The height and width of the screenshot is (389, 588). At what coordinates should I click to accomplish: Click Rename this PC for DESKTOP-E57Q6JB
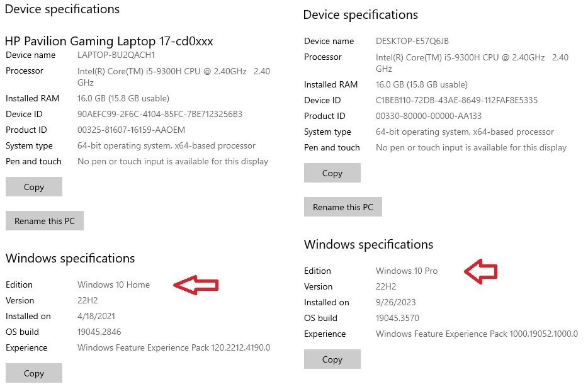click(x=343, y=207)
